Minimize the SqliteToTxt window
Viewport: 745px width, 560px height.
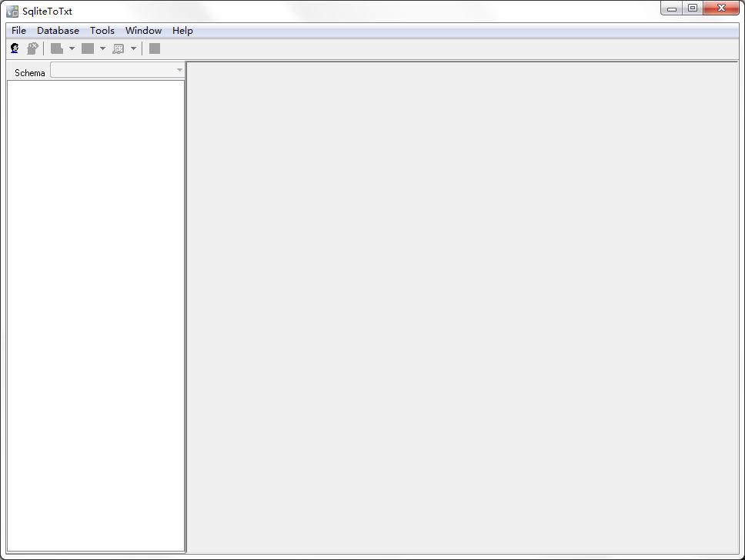point(671,8)
